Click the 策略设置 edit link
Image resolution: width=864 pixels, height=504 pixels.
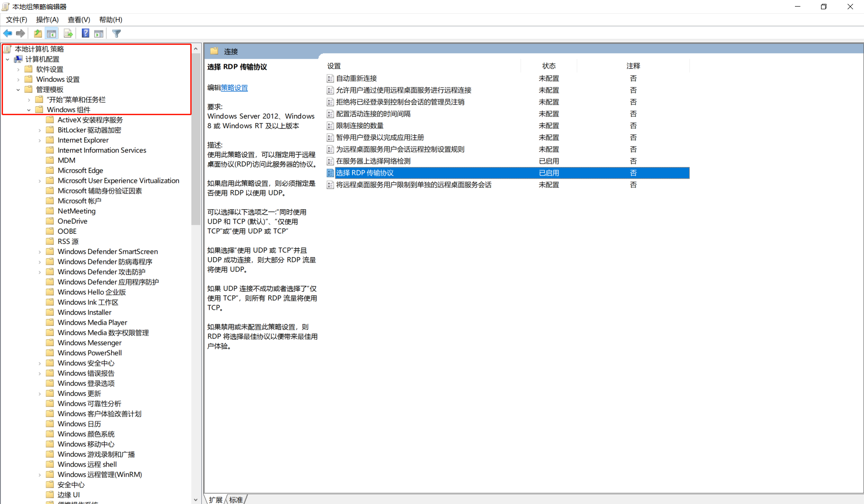point(234,88)
